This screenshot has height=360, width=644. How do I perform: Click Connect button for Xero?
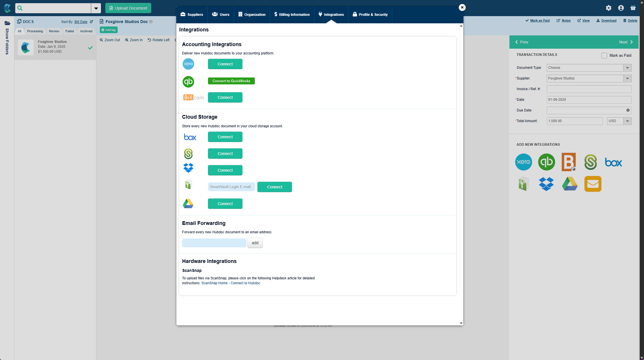point(225,64)
